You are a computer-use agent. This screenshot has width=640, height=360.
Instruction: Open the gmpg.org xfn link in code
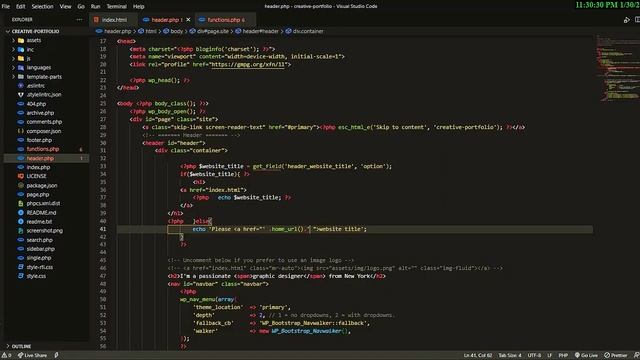pos(248,64)
